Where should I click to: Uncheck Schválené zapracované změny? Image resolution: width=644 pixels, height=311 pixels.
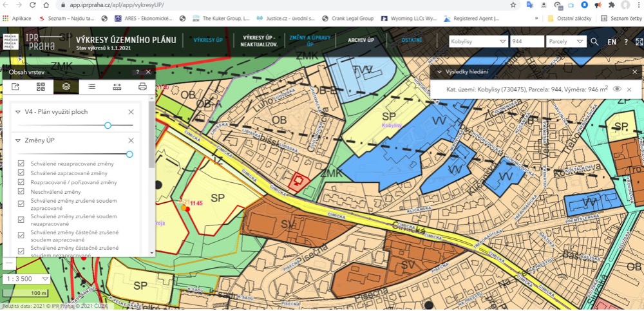pyautogui.click(x=21, y=173)
